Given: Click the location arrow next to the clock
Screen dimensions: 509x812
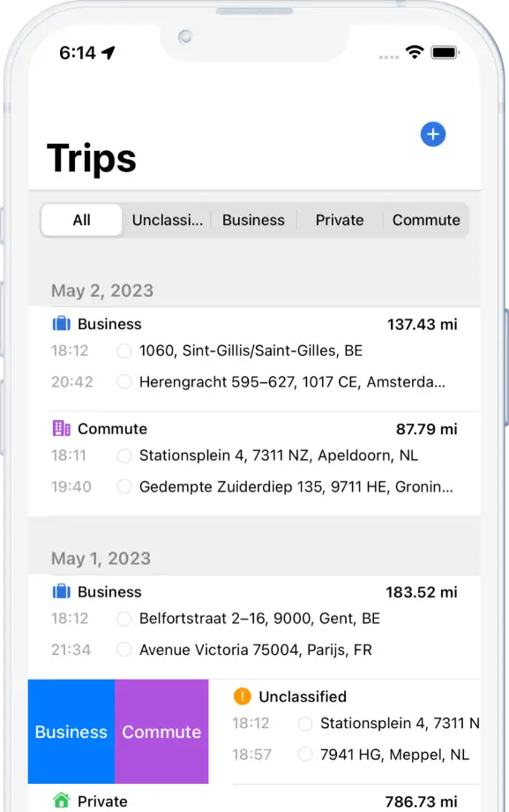Looking at the screenshot, I should [108, 52].
